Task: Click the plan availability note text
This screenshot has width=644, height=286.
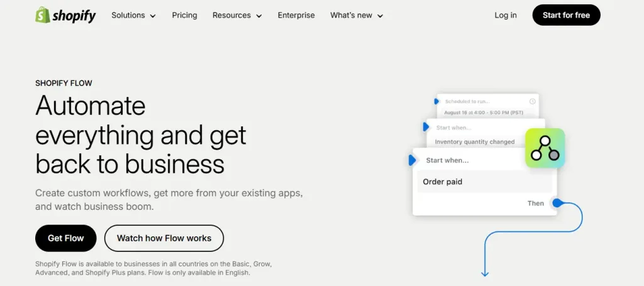Action: tap(153, 268)
